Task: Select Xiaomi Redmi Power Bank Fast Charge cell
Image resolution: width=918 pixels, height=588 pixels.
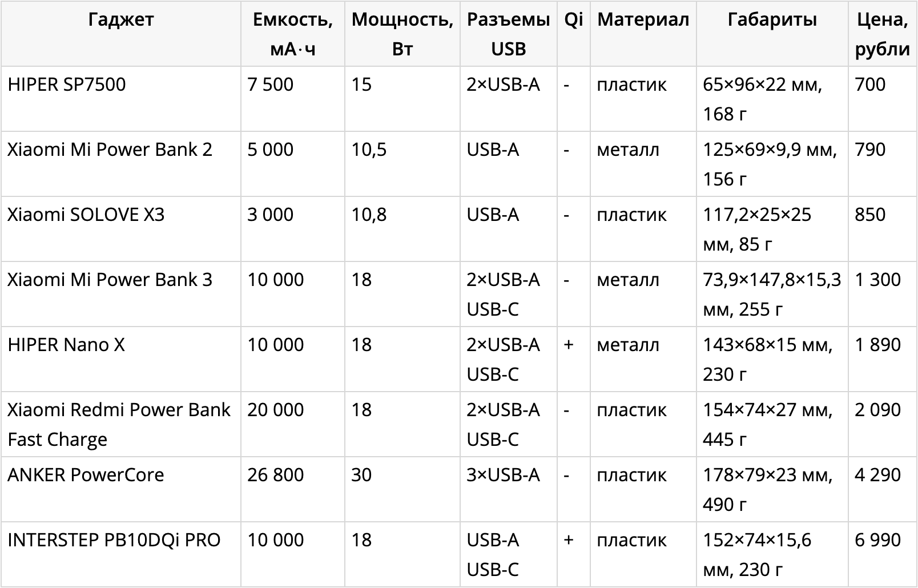Action: (121, 424)
